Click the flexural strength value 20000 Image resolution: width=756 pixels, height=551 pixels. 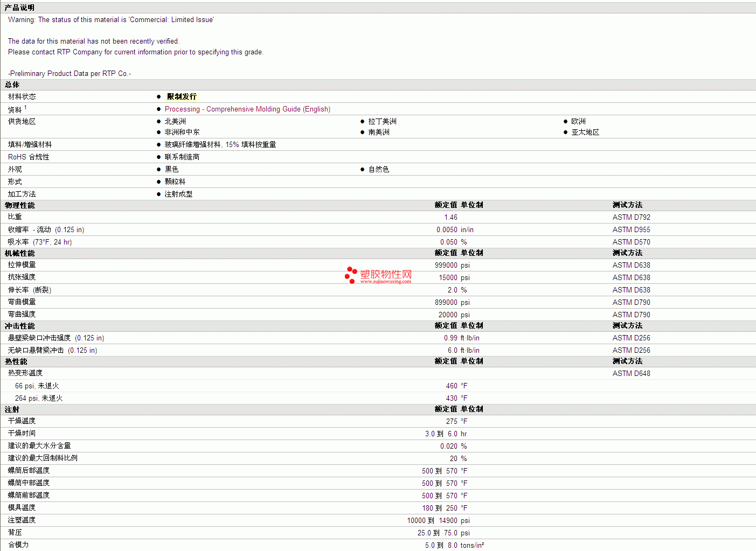[448, 315]
